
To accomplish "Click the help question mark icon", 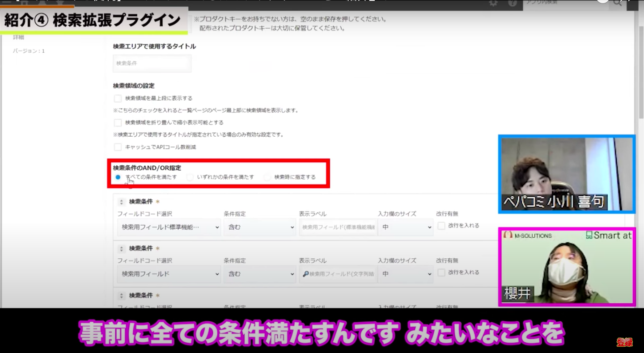I will (x=512, y=3).
